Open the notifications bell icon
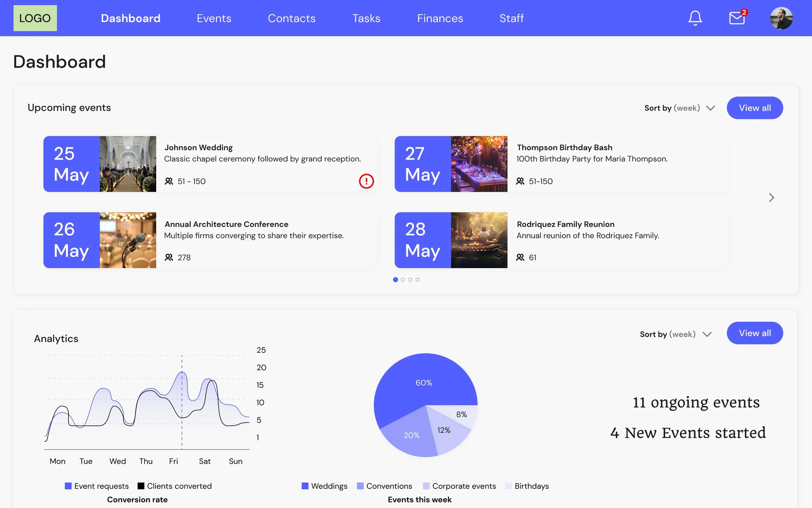812x508 pixels. (695, 18)
